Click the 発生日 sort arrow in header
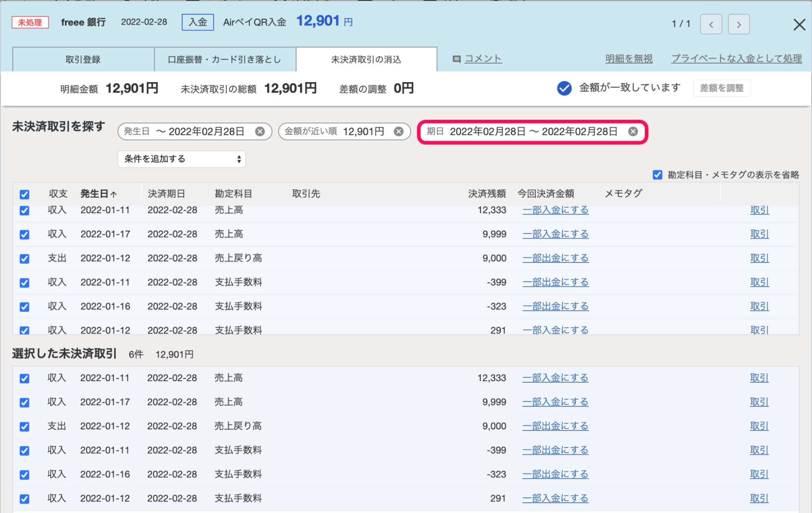The height and width of the screenshot is (513, 812). (114, 194)
